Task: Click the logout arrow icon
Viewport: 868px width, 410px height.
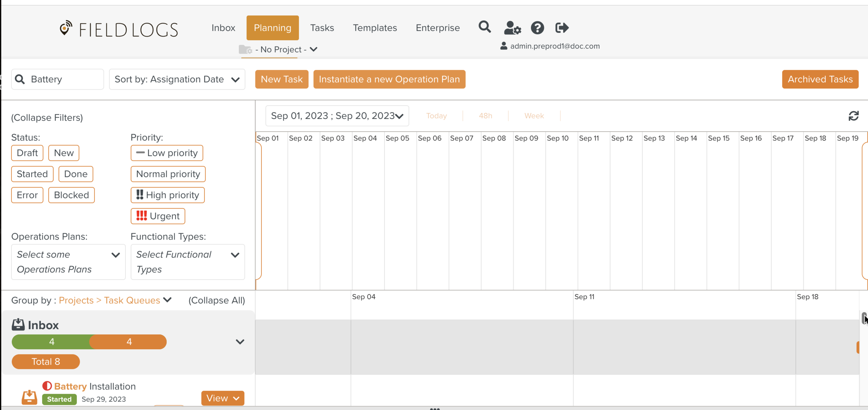Action: click(x=562, y=28)
